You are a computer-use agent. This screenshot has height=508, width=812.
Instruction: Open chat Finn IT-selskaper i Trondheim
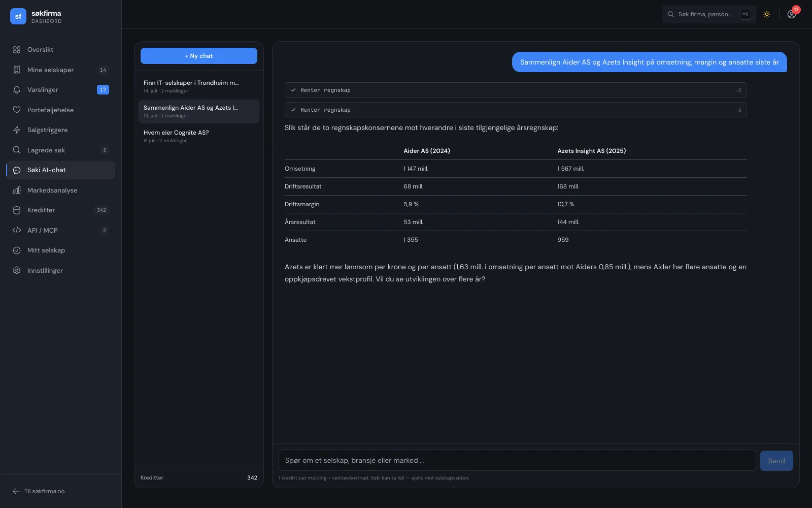[x=199, y=86]
